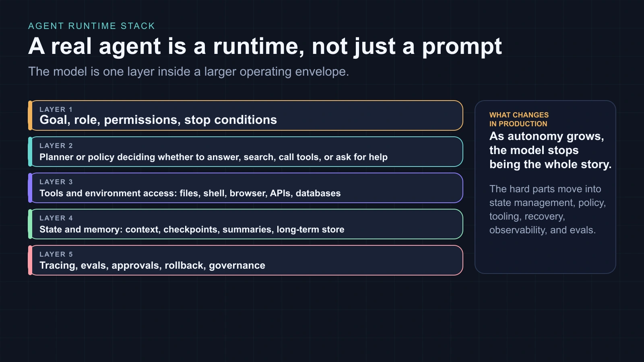Select the state and memory text line
The height and width of the screenshot is (362, 644).
point(192,229)
